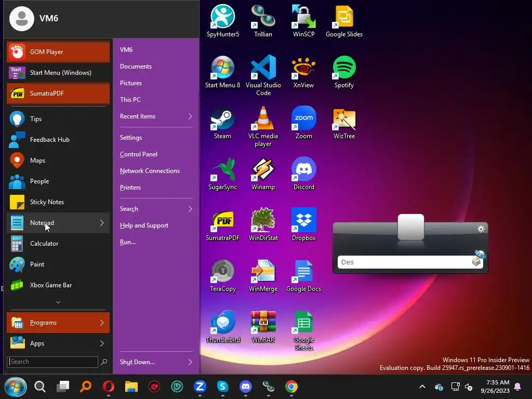This screenshot has width=532, height=399.
Task: Open Documents from start menu
Action: 136,66
